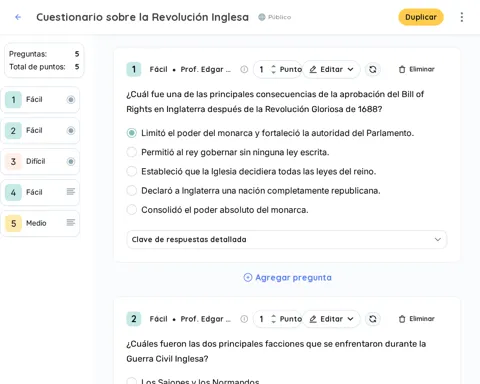Regenerate question 1 with refresh icon
This screenshot has height=384, width=480.
pos(373,69)
